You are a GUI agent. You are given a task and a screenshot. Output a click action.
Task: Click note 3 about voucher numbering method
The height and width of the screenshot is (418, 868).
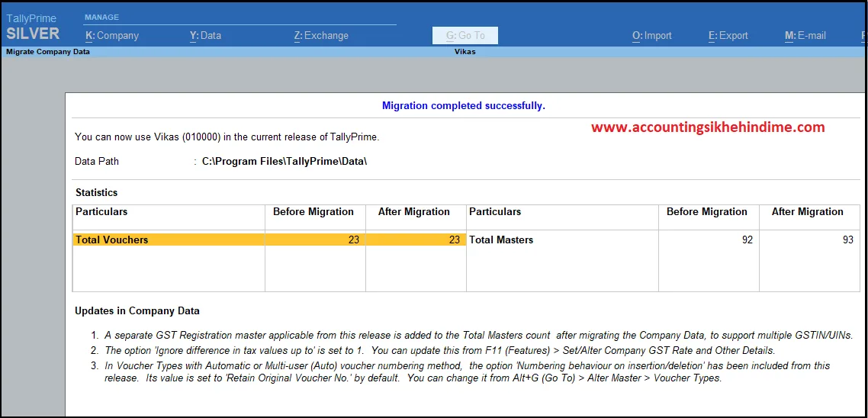468,372
